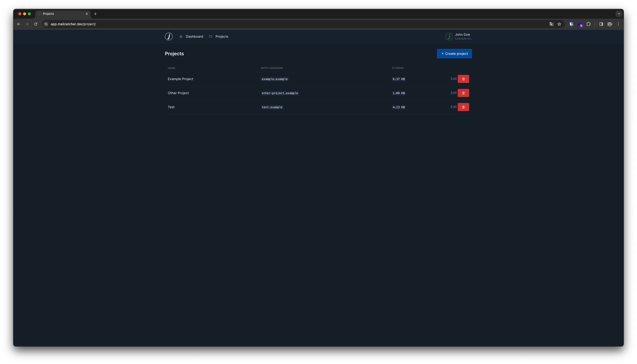
Task: Click the home icon beside Dashboard
Action: click(181, 36)
